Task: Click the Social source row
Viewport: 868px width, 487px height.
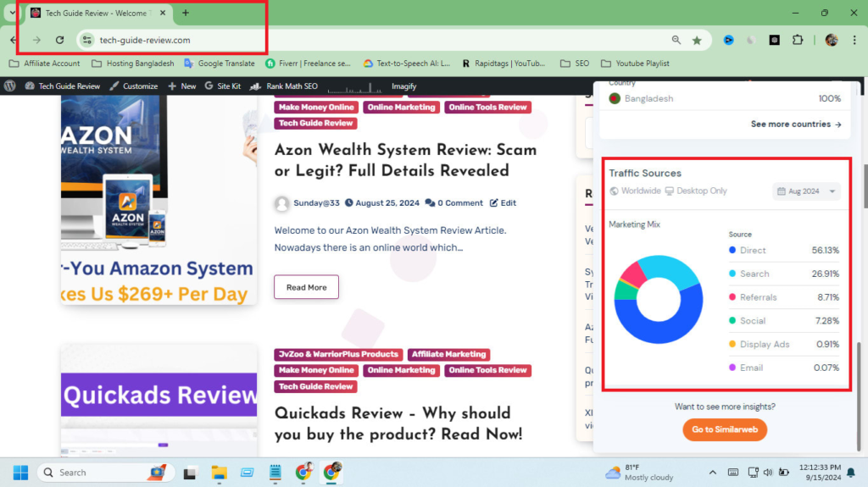Action: (784, 320)
